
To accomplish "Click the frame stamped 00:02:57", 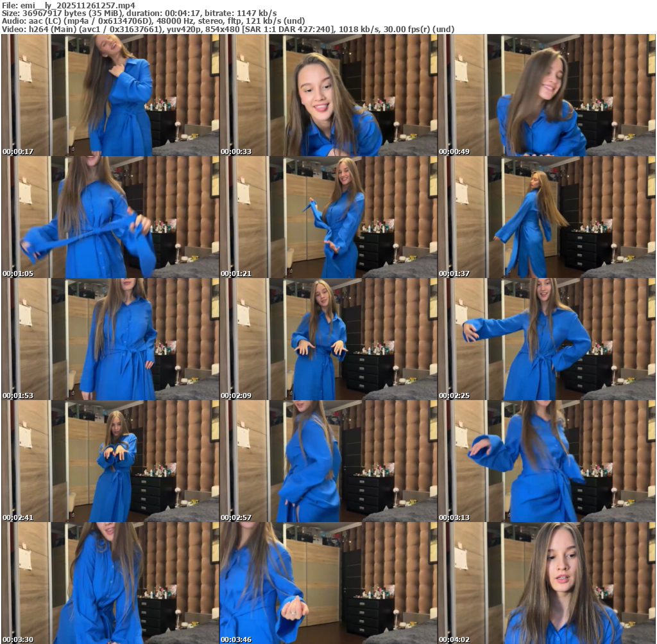I will point(328,461).
